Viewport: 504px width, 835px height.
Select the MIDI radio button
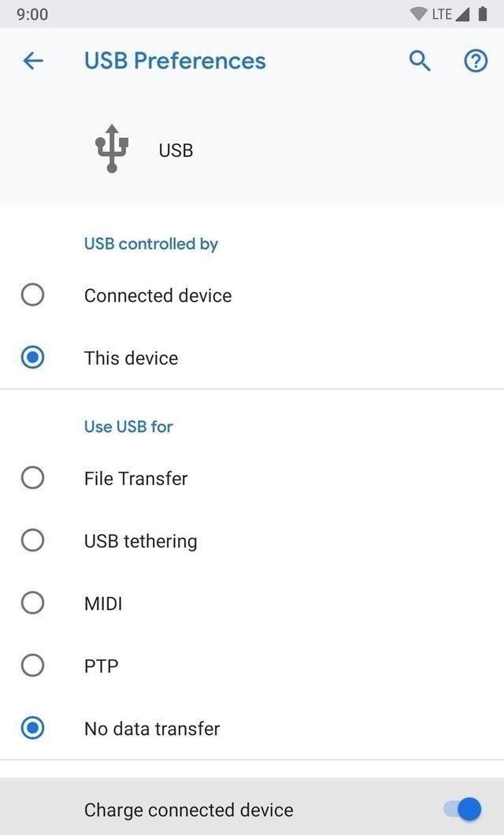(32, 603)
